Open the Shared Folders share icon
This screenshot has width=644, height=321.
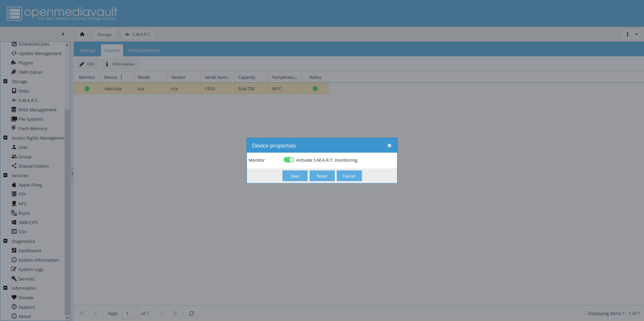tap(14, 167)
